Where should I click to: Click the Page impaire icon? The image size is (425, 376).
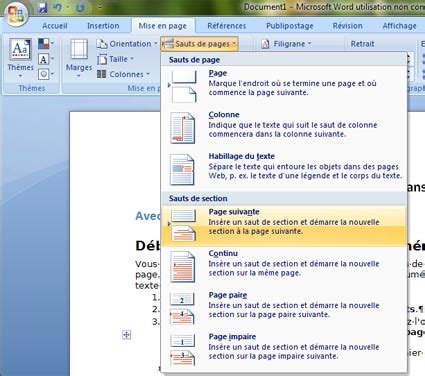pyautogui.click(x=183, y=350)
